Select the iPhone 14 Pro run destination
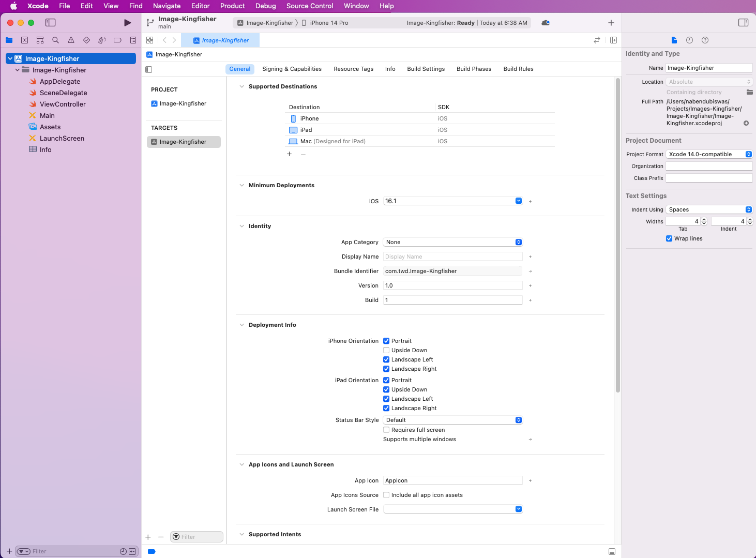Viewport: 756px width, 558px height. click(x=325, y=23)
